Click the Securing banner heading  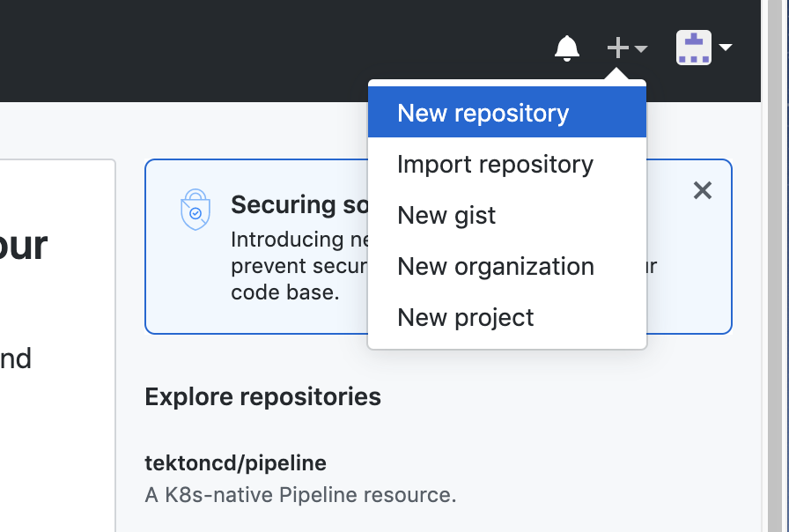(299, 205)
